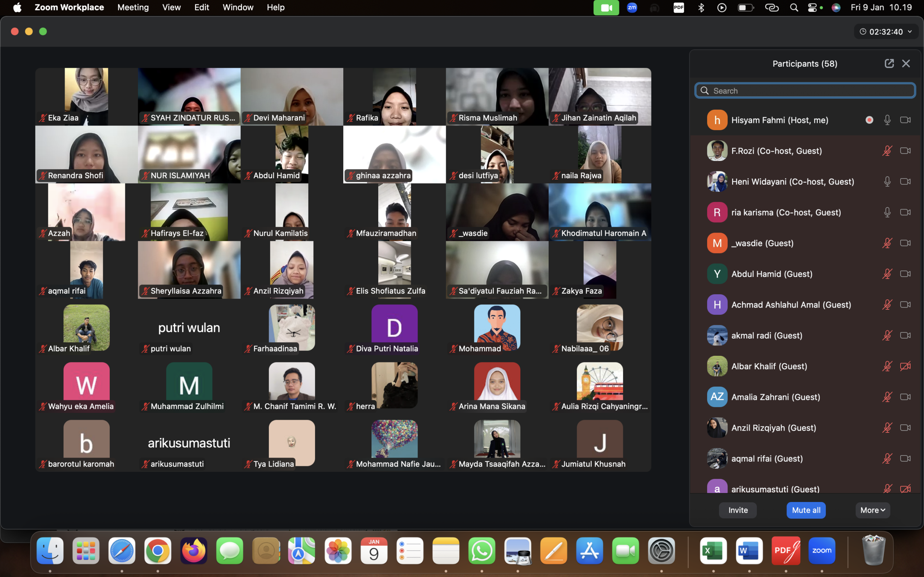
Task: Click the Invite button
Action: pos(738,510)
